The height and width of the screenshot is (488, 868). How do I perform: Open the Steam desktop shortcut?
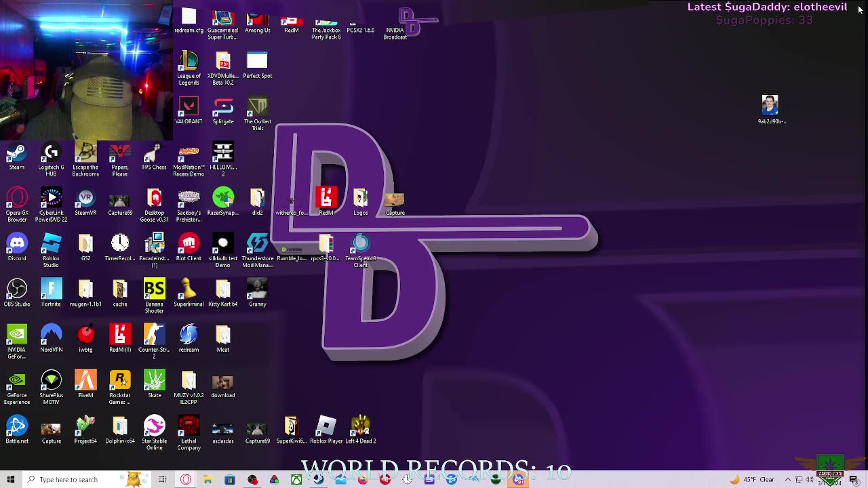click(17, 157)
